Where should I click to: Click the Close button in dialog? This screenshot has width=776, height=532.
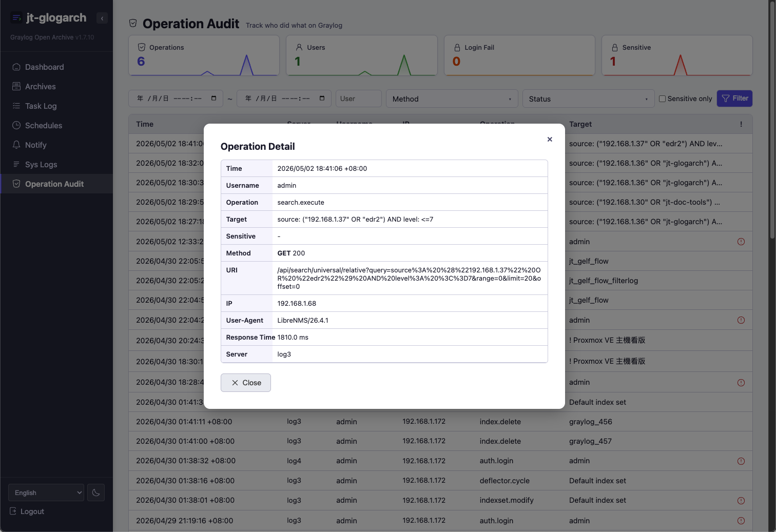246,383
